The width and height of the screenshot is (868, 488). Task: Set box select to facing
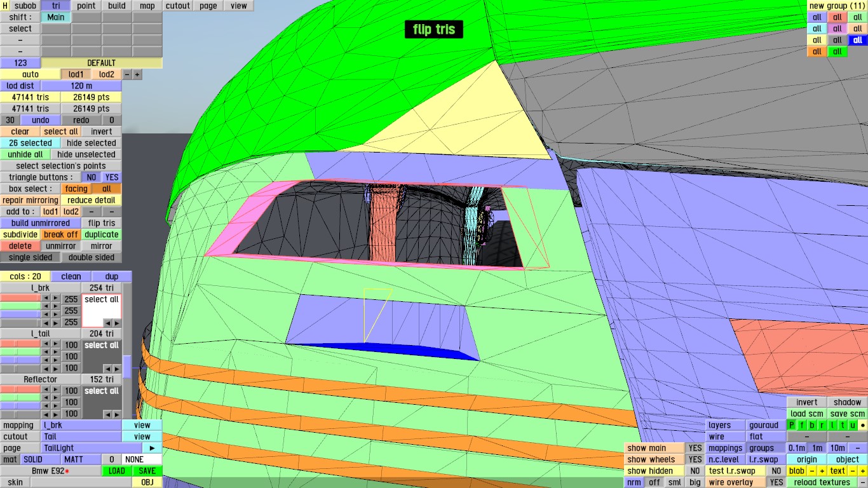pyautogui.click(x=76, y=189)
